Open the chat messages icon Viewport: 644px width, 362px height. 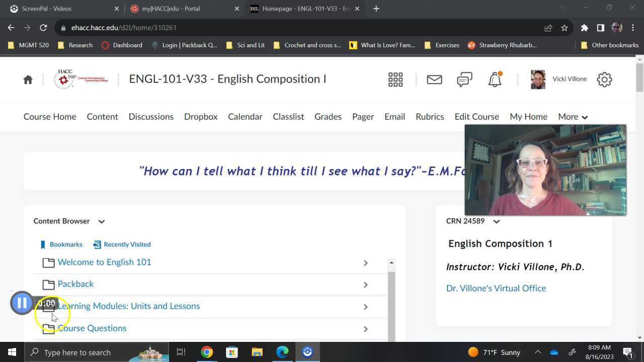[464, 79]
